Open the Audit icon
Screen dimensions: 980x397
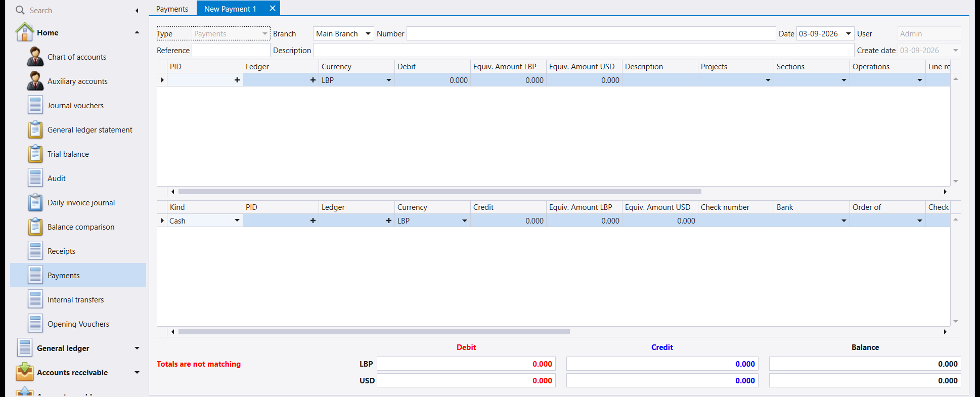point(35,178)
